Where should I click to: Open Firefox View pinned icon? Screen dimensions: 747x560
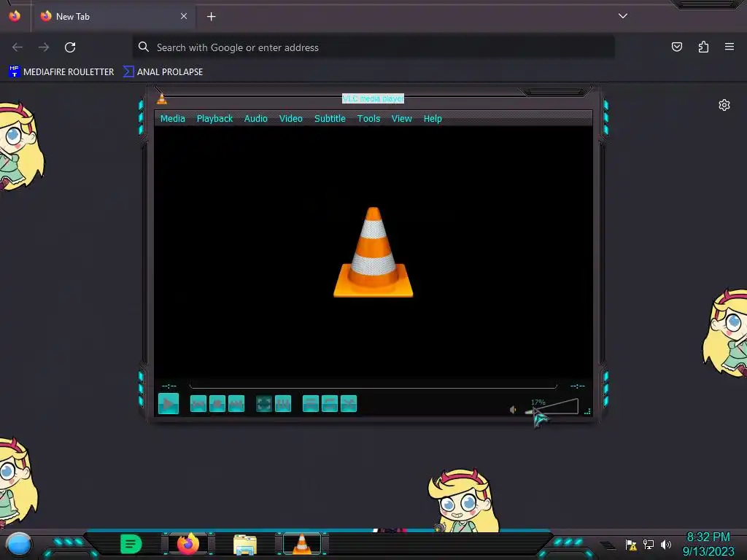[15, 16]
